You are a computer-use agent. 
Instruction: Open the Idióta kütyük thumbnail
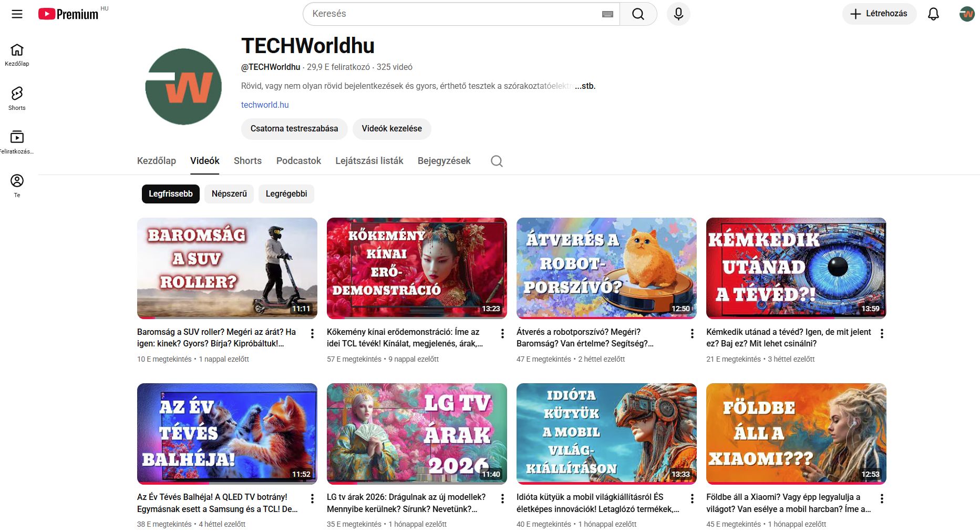pos(606,434)
